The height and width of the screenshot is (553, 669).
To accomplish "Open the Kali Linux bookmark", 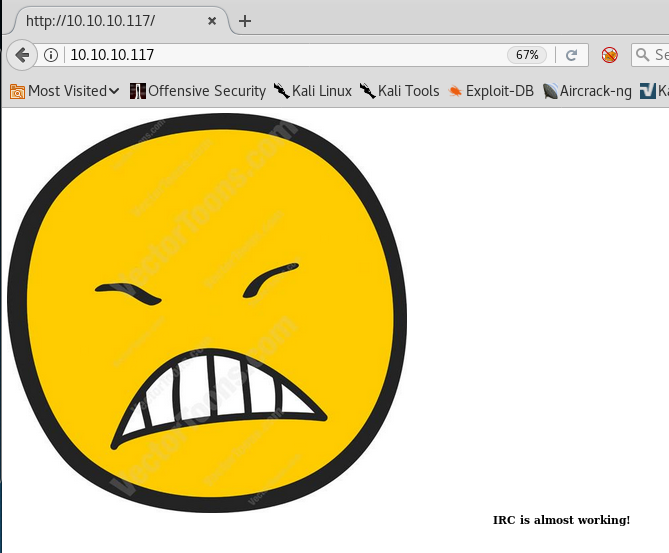I will 313,91.
